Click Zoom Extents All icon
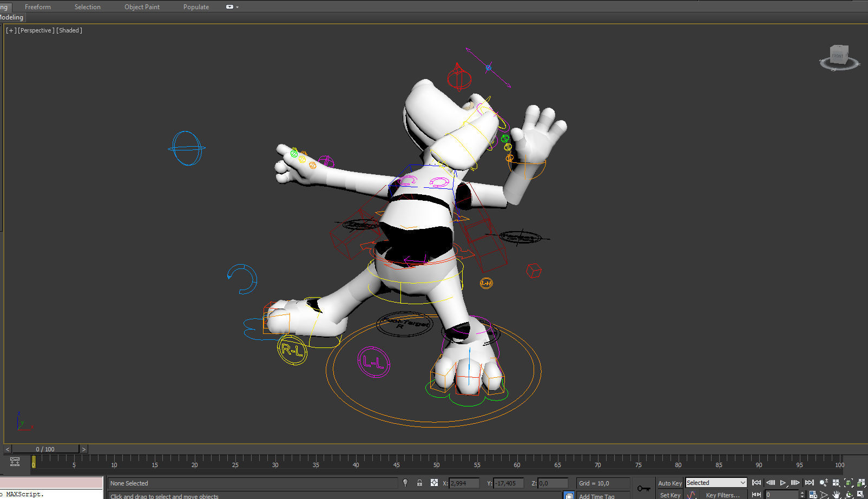 tap(861, 483)
